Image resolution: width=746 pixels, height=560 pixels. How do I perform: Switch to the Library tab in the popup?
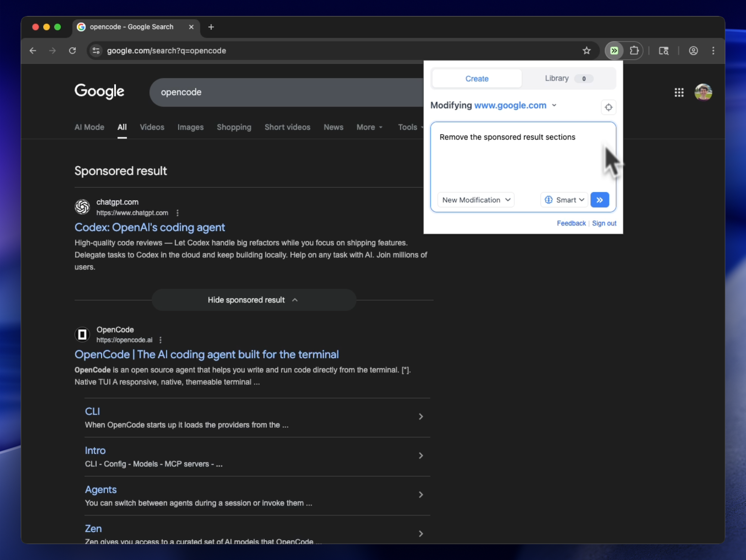pyautogui.click(x=557, y=78)
